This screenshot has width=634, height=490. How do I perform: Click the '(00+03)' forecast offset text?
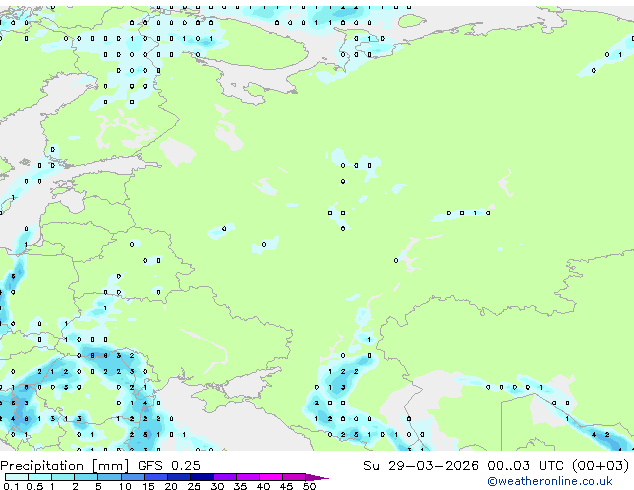[601, 466]
